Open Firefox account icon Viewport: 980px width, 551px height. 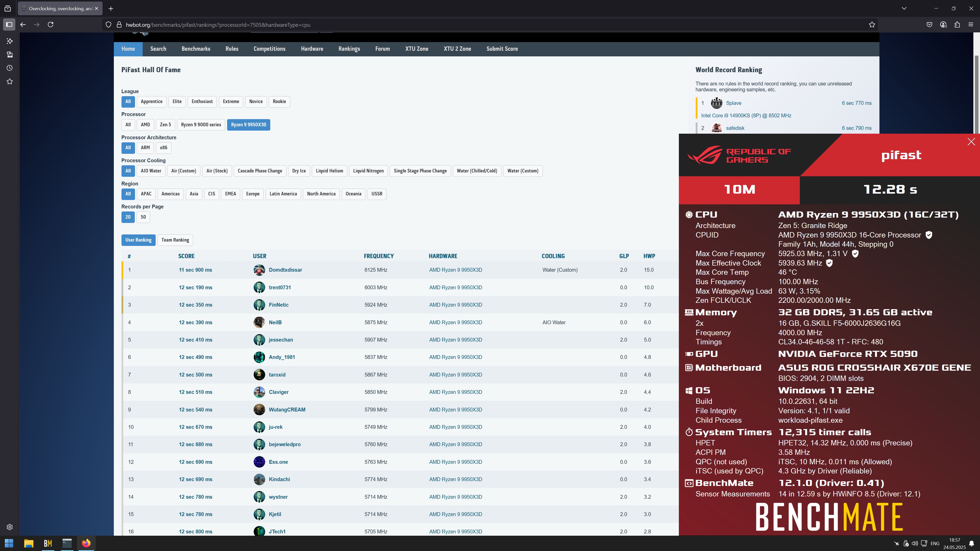pyautogui.click(x=943, y=25)
